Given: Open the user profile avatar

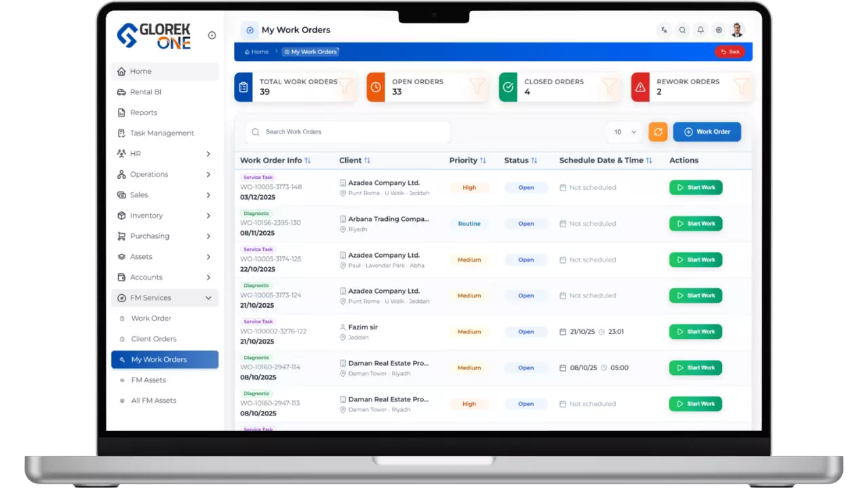Looking at the screenshot, I should tap(737, 30).
